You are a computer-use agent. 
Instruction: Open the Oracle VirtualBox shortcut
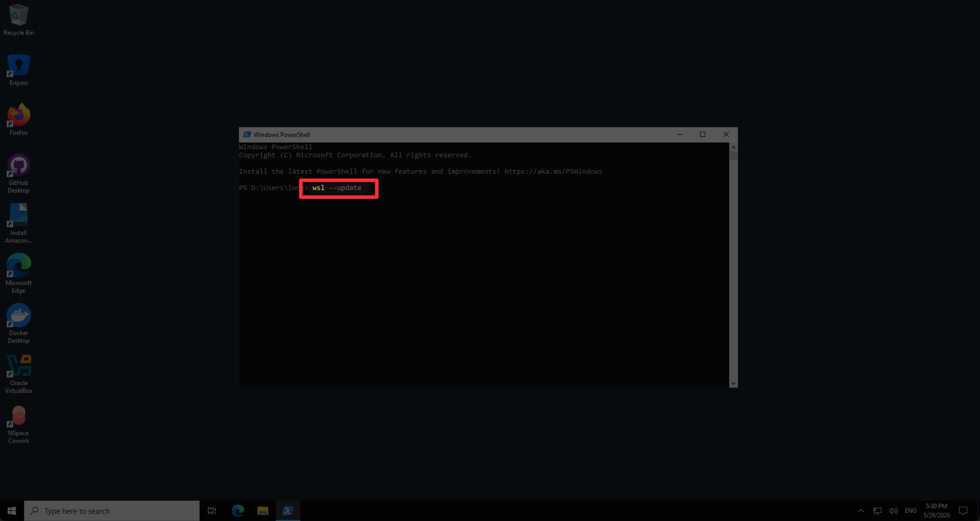click(x=19, y=374)
